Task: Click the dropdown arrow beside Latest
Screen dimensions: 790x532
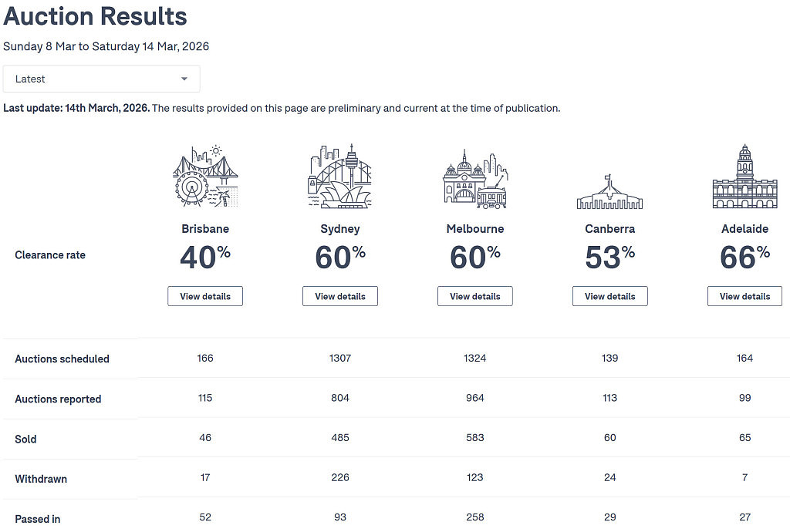Action: 184,79
